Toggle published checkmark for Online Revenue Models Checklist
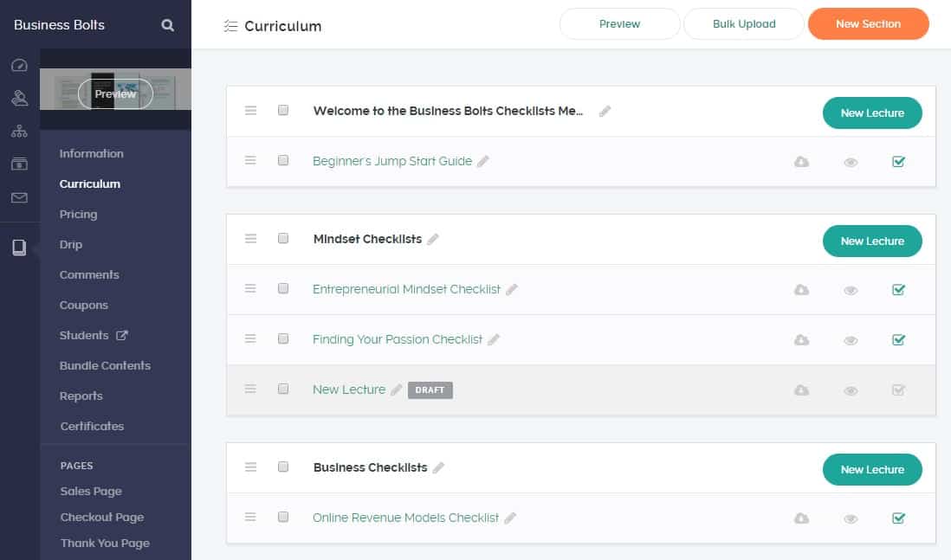Image resolution: width=951 pixels, height=560 pixels. tap(898, 518)
